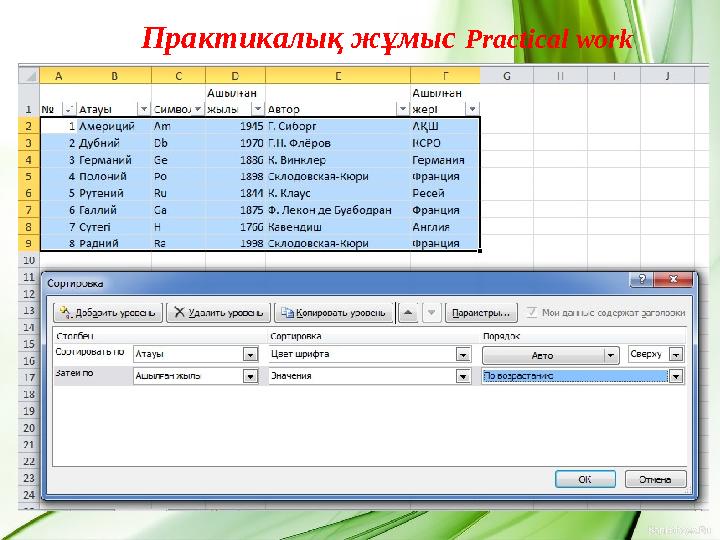Open the second level column dropdown
Screen dimensions: 720x540
pyautogui.click(x=250, y=377)
